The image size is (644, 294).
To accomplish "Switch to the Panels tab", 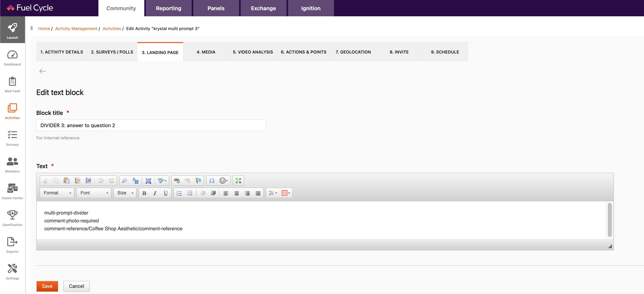I will pyautogui.click(x=216, y=8).
